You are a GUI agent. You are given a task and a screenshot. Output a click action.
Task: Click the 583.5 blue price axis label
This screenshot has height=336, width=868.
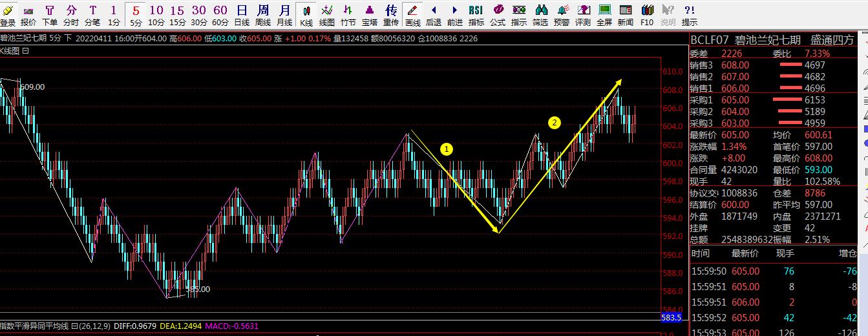tap(671, 318)
